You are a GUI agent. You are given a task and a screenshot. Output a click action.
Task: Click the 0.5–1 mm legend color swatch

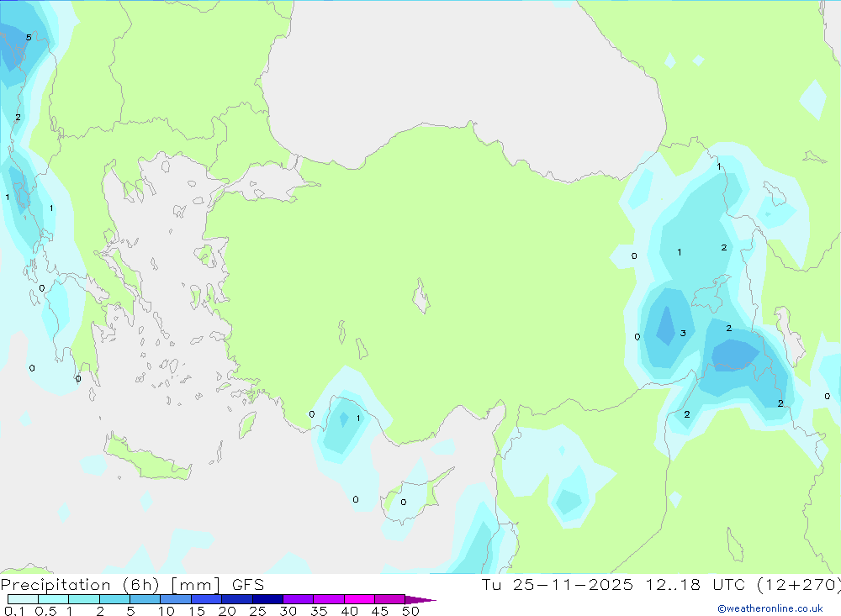coord(54,599)
